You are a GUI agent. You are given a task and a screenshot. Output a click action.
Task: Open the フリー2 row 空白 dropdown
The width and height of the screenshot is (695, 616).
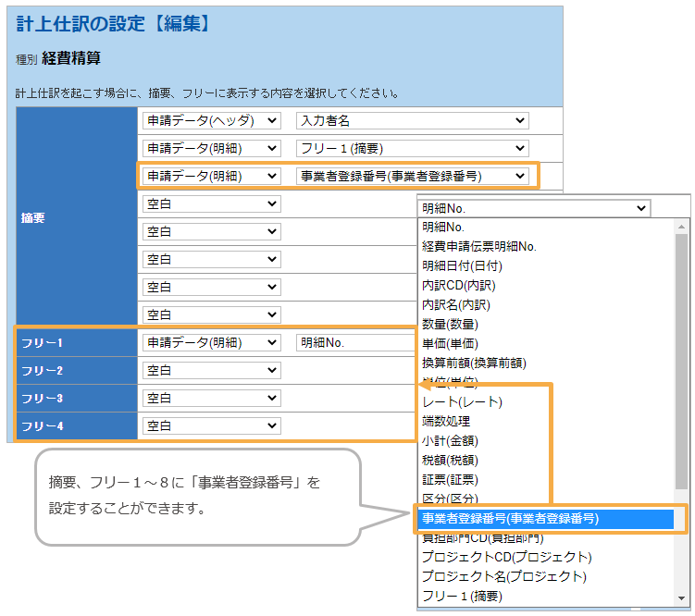[211, 370]
